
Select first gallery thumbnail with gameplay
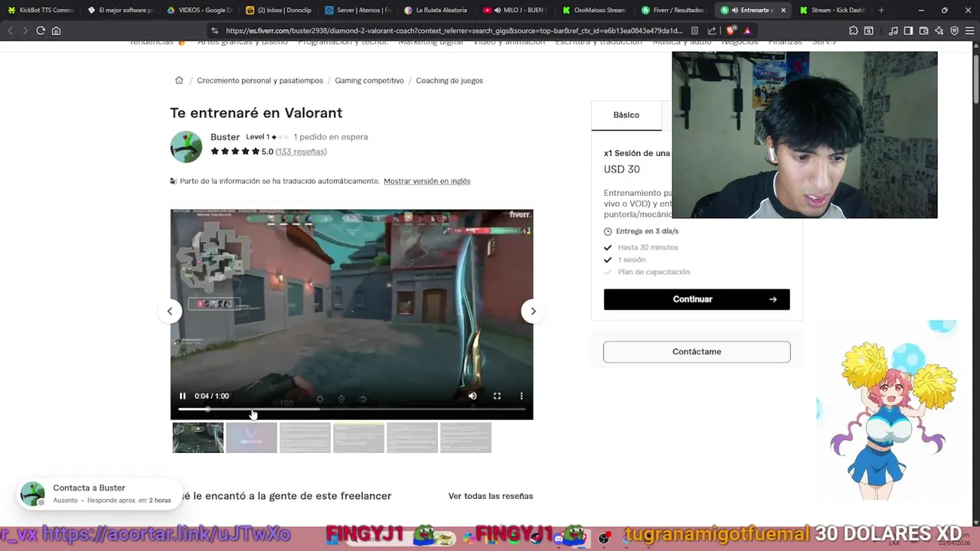(x=198, y=438)
